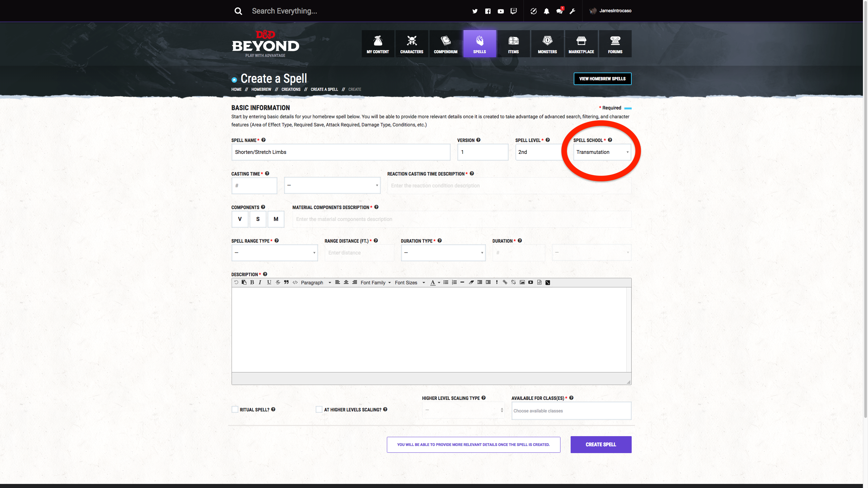The width and height of the screenshot is (868, 488).
Task: Click Bold in the description editor
Action: tap(252, 282)
